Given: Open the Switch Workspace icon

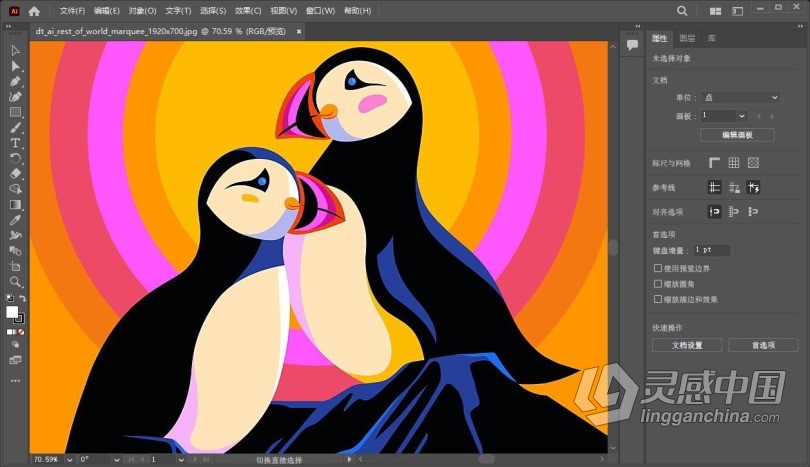Looking at the screenshot, I should 738,11.
